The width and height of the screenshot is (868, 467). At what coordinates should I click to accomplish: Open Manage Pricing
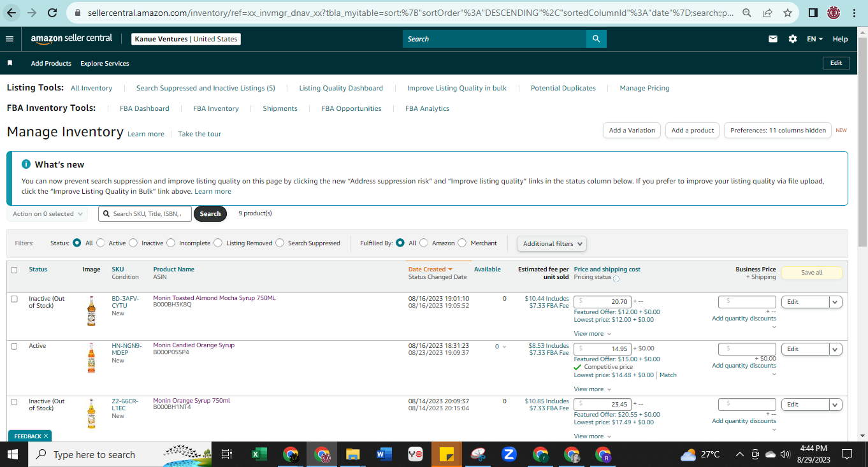point(644,88)
